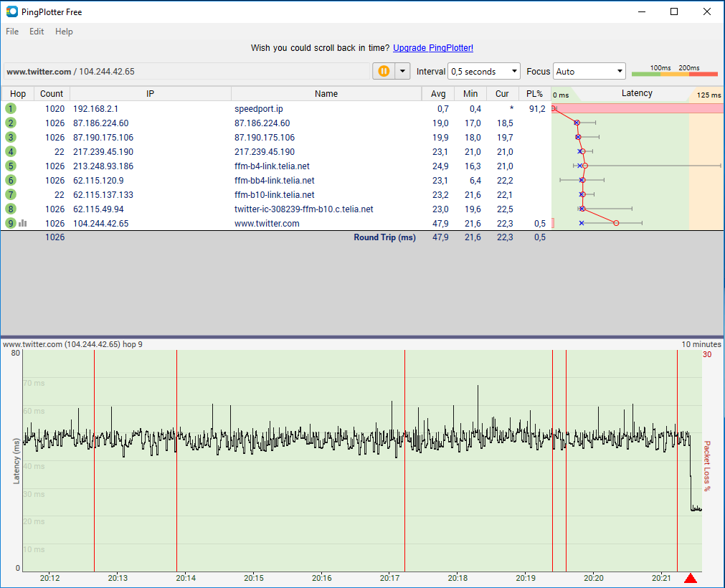Screen dimensions: 725x588
Task: Click the Upgrade PingPlotter! link
Action: (x=433, y=47)
